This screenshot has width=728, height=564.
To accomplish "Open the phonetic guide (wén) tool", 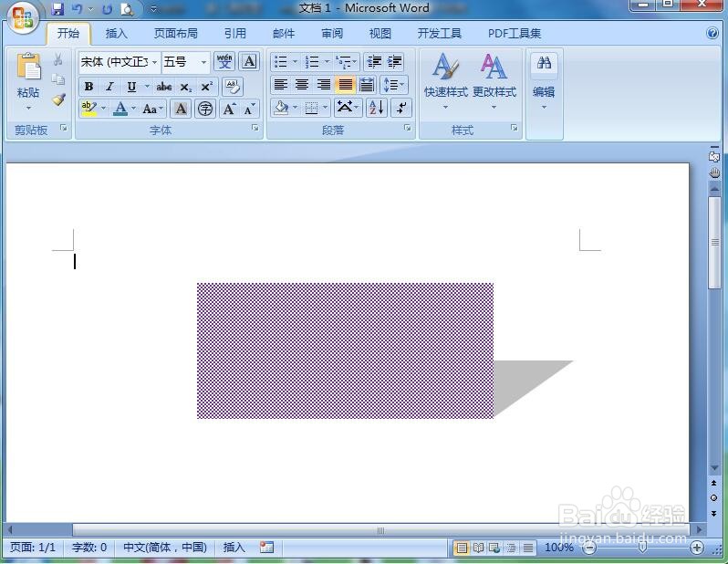I will 224,61.
